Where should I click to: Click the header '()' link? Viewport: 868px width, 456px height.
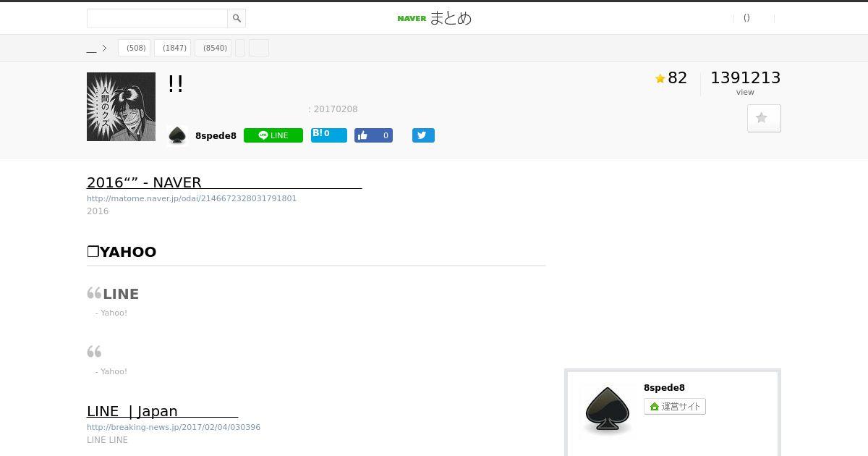tap(746, 18)
